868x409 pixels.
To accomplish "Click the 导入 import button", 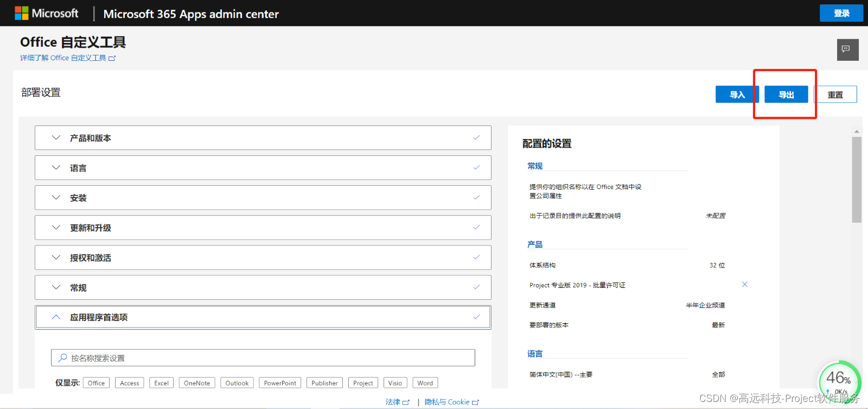I will 737,95.
